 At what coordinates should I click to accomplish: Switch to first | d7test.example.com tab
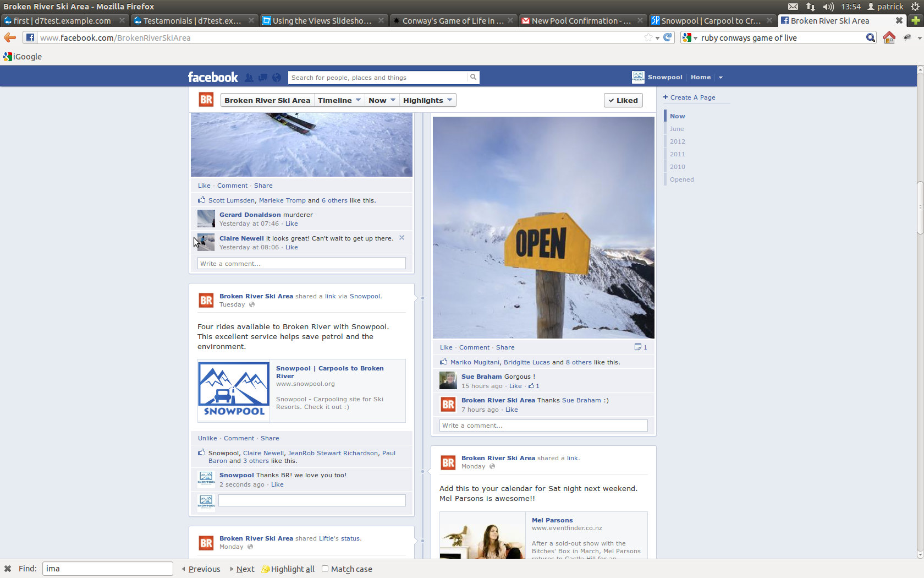[x=62, y=20]
